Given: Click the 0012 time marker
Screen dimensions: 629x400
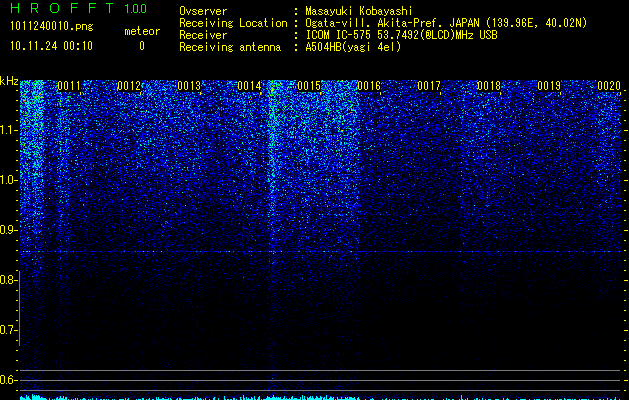Looking at the screenshot, I should coord(129,86).
